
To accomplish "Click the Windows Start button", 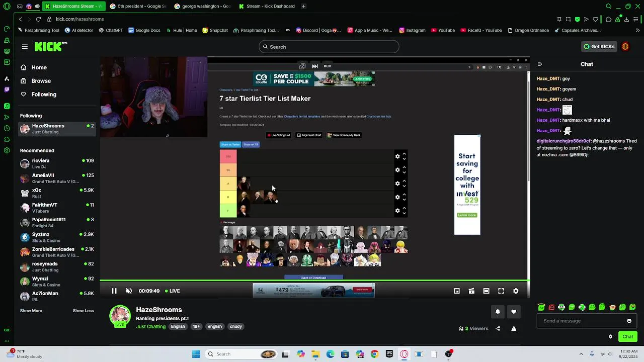I will (196, 354).
